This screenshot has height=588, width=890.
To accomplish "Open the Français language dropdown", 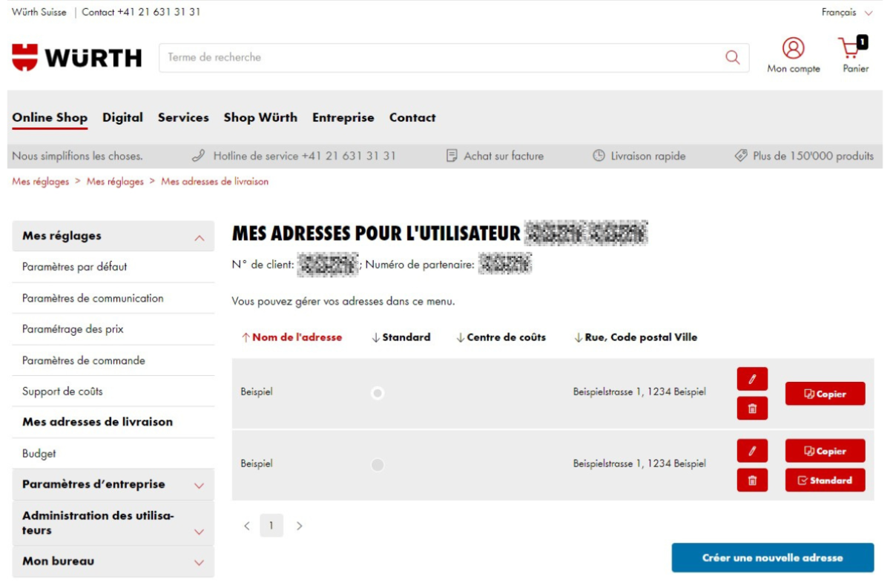I will (847, 13).
